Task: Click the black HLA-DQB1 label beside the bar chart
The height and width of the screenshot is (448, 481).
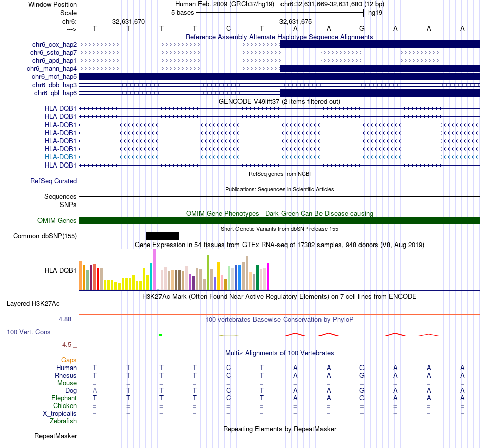Action: click(60, 270)
